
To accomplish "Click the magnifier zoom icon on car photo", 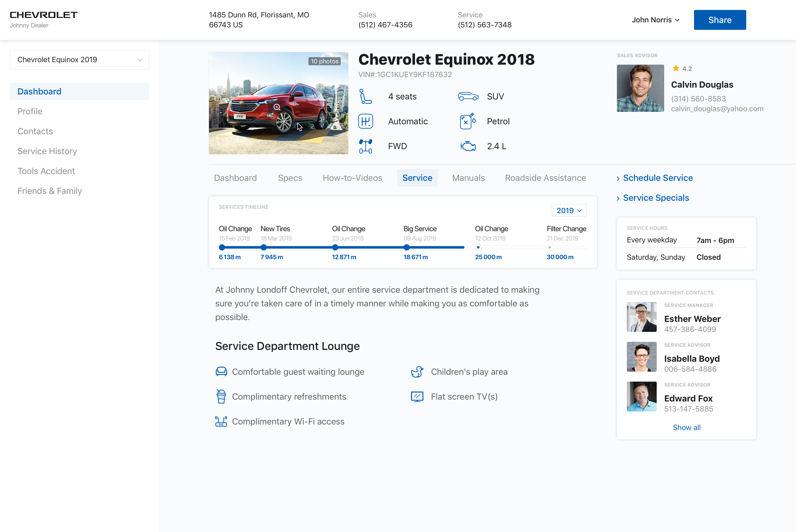I will click(x=277, y=107).
